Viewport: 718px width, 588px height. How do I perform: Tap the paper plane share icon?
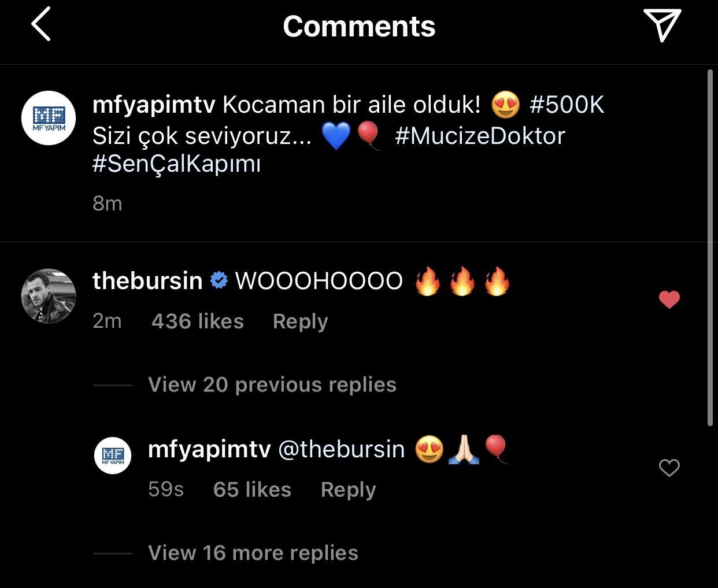click(662, 25)
